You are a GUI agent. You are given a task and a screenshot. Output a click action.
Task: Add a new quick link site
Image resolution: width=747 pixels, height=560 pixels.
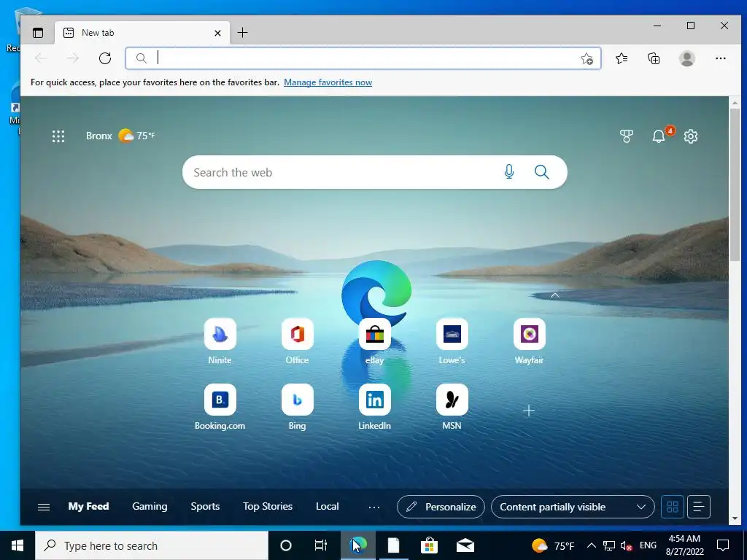[529, 411]
